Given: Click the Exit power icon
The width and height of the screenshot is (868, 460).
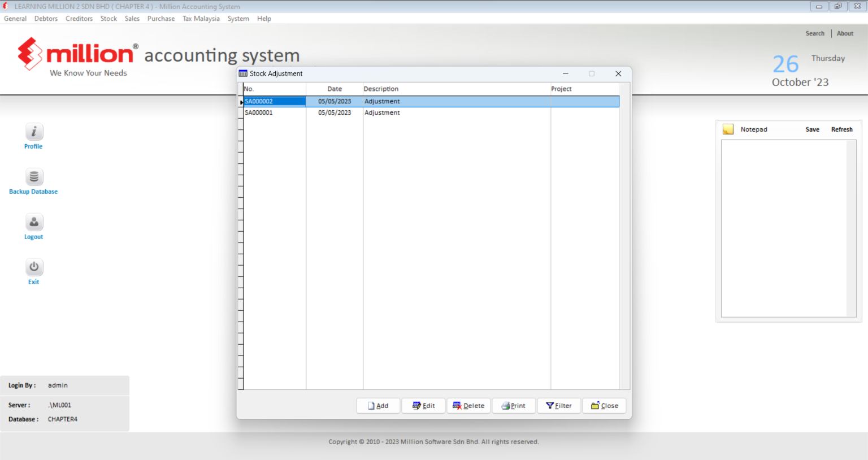Looking at the screenshot, I should (34, 267).
